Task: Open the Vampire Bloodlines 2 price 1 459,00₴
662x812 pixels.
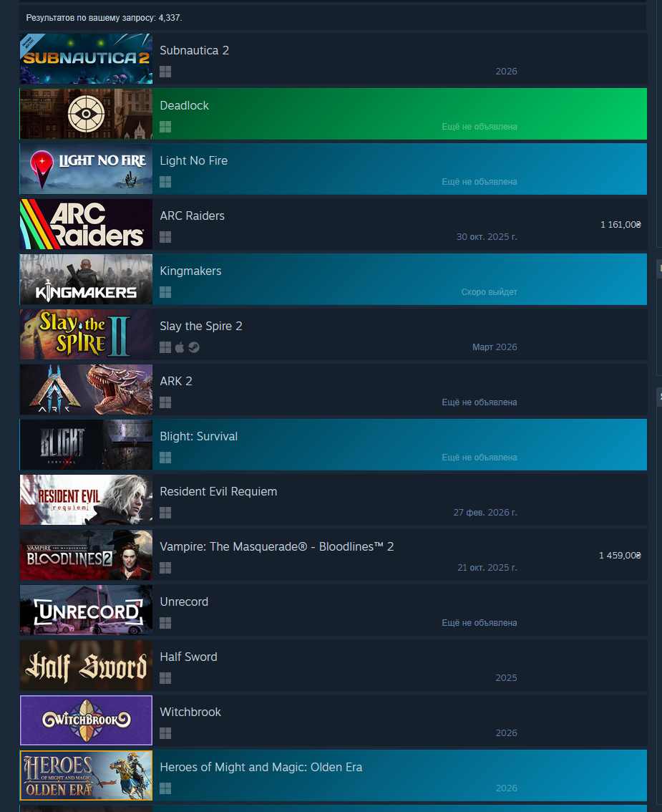Action: pos(620,555)
